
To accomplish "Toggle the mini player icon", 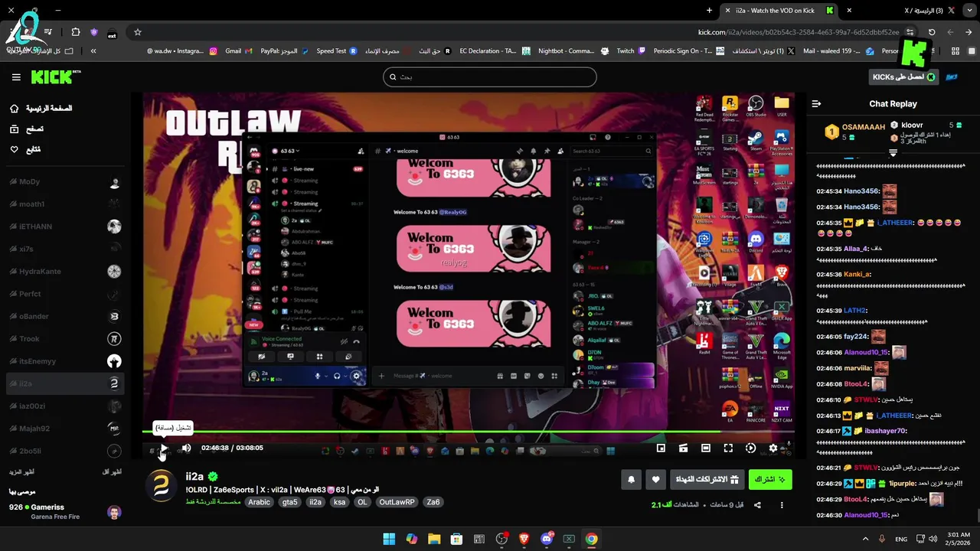I will click(661, 448).
